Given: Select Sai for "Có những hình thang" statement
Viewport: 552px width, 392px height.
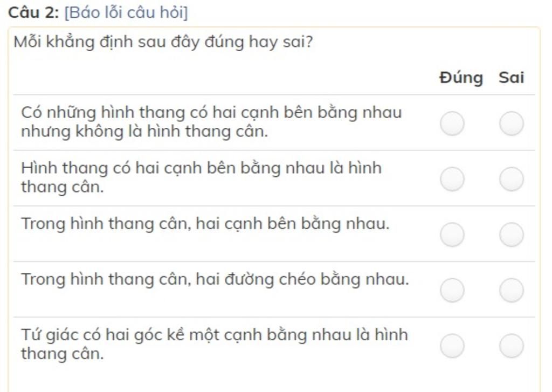Looking at the screenshot, I should 511,123.
